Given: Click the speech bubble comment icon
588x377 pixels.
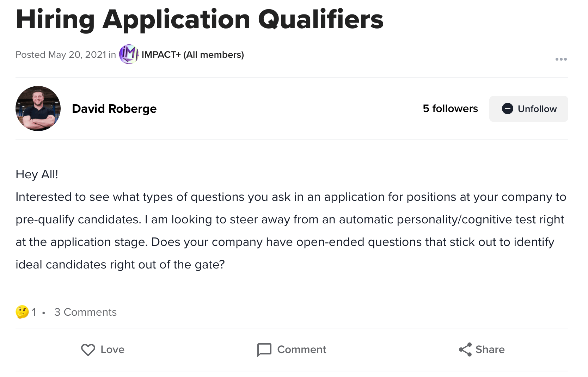Looking at the screenshot, I should click(264, 350).
